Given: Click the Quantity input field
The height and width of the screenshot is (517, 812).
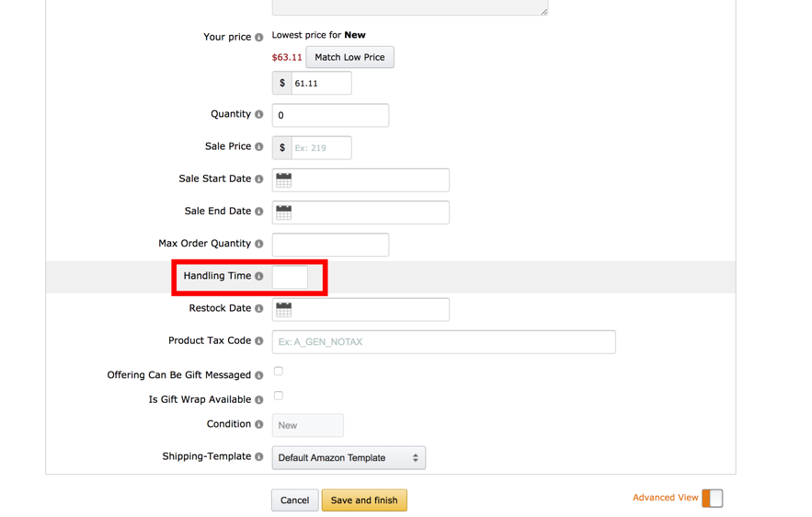Looking at the screenshot, I should tap(330, 115).
